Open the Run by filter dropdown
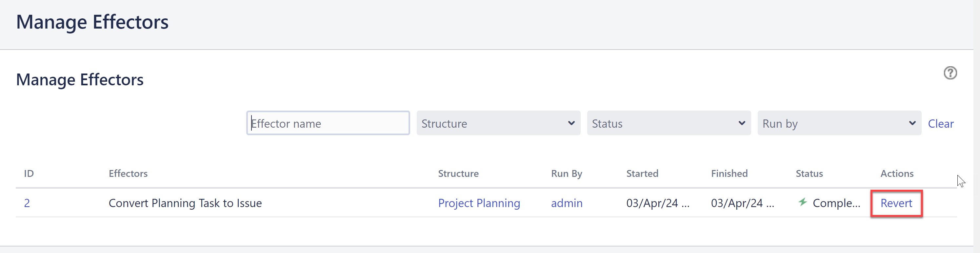 pos(839,123)
